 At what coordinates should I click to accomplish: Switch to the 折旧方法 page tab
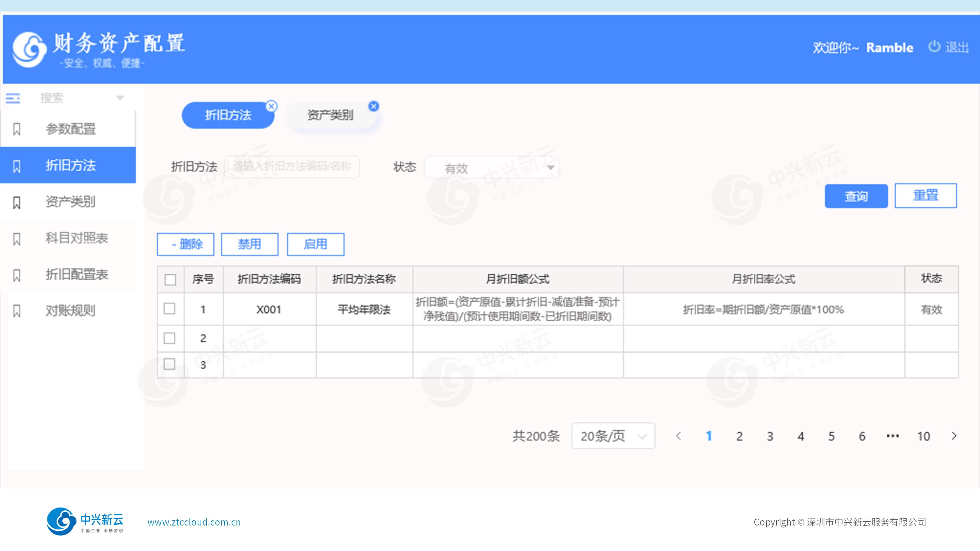228,115
